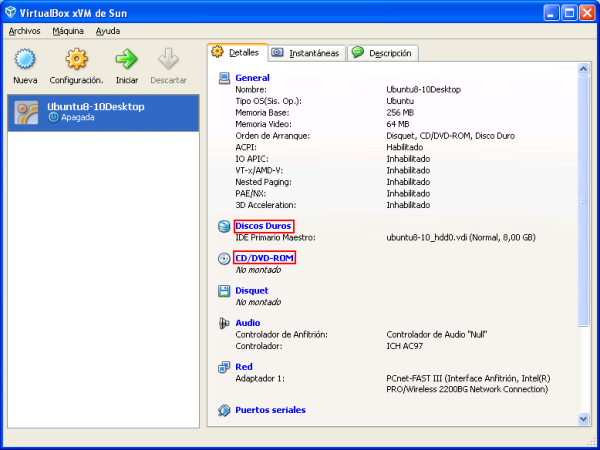Screen dimensions: 600x450
Task: Open the Ayuda menu
Action: click(x=107, y=31)
